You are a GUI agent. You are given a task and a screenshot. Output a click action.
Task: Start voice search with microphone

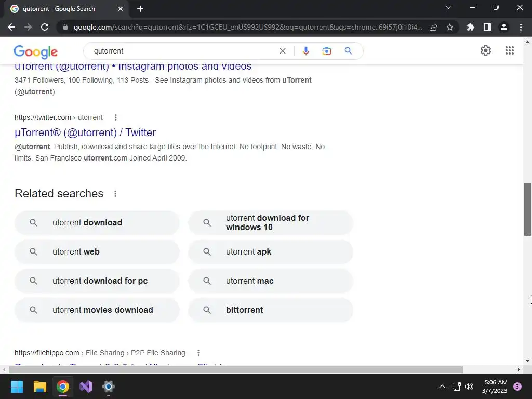click(305, 51)
